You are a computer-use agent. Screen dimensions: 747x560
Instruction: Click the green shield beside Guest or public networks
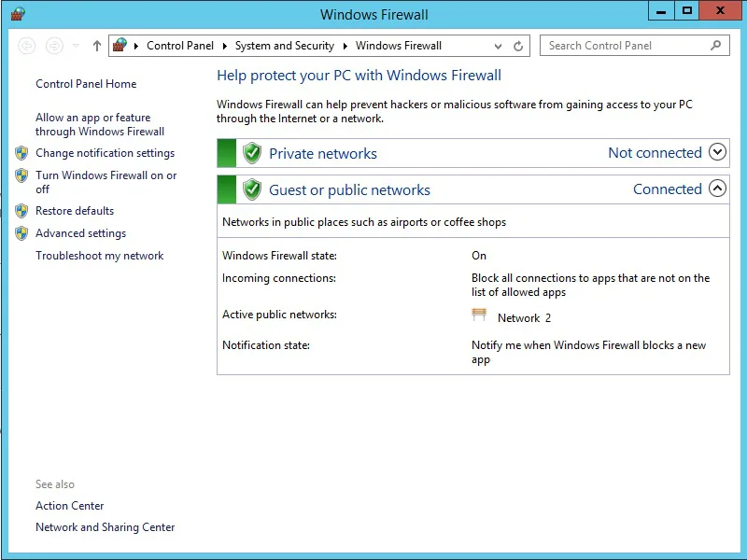(251, 189)
